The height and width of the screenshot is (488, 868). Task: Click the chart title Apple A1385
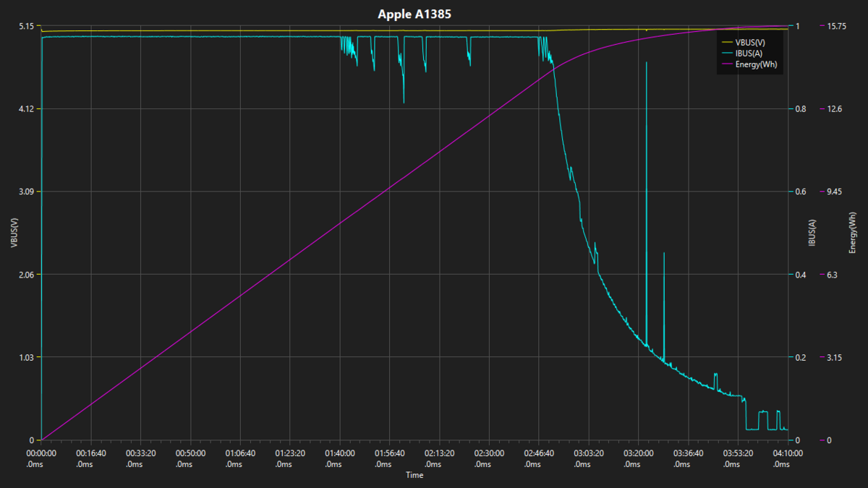tap(415, 14)
